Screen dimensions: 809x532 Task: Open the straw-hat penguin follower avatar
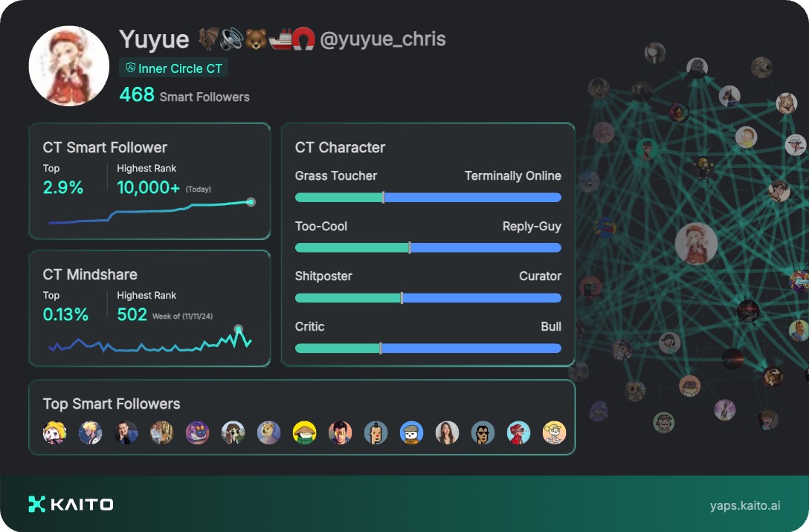pyautogui.click(x=304, y=432)
